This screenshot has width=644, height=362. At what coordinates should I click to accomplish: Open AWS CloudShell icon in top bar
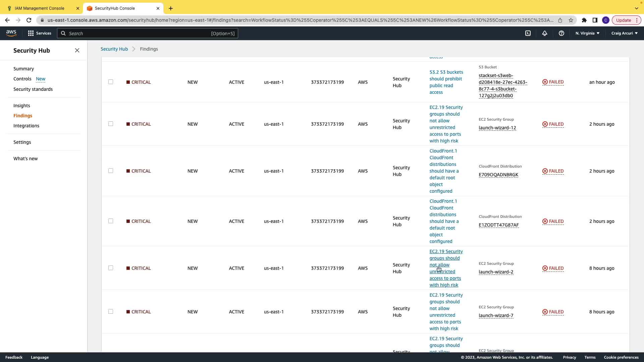528,33
